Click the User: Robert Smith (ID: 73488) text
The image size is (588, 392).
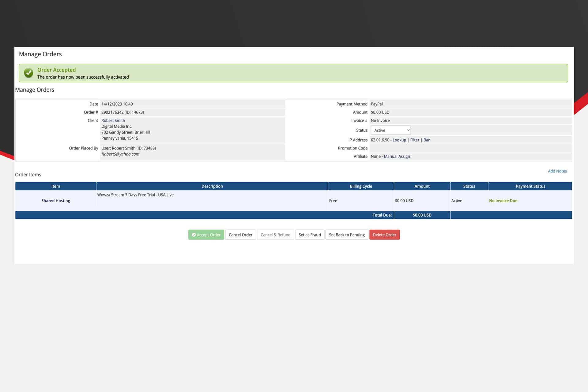click(x=128, y=148)
